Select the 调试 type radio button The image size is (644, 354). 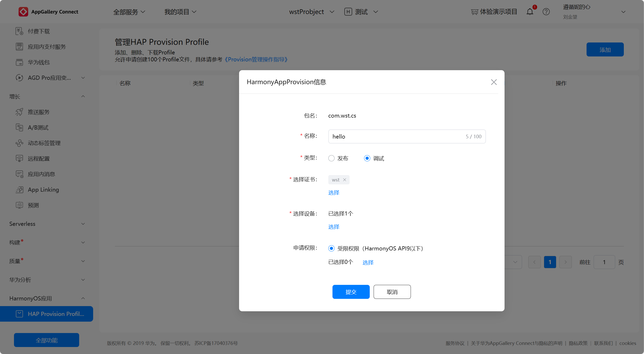(x=367, y=158)
